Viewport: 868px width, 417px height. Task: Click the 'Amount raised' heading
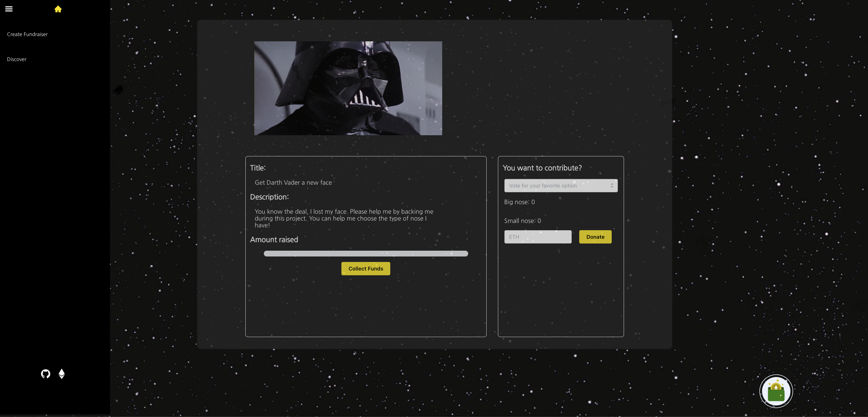274,240
